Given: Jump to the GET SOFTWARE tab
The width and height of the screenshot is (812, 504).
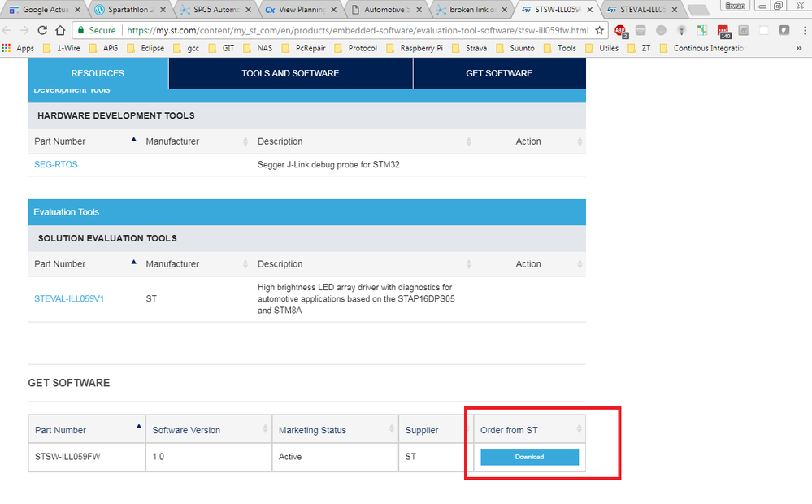Looking at the screenshot, I should click(499, 73).
